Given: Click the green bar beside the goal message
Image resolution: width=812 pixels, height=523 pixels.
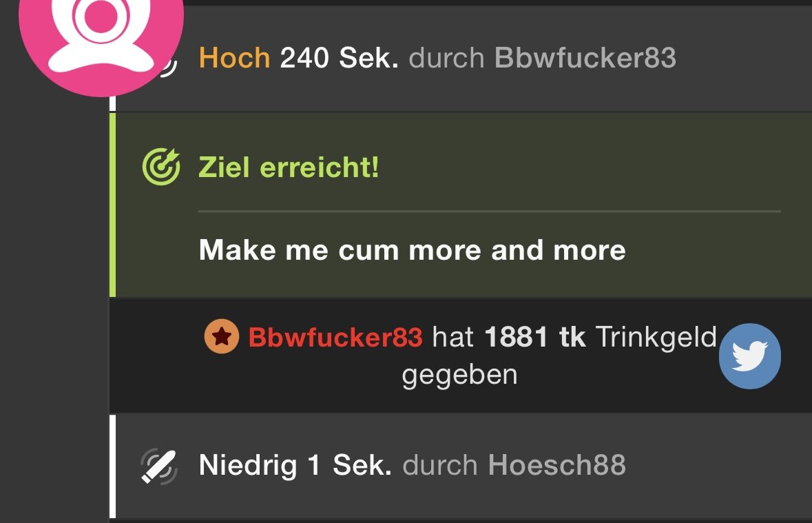Looking at the screenshot, I should 112,205.
